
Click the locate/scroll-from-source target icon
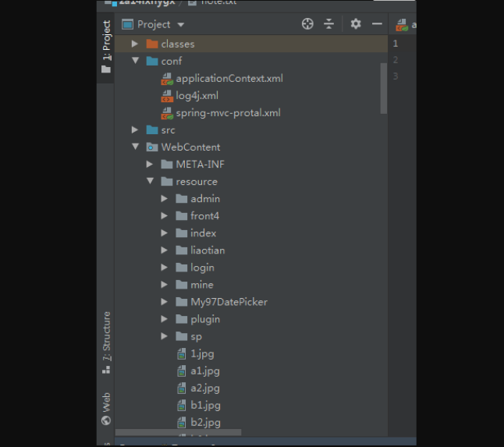(307, 24)
